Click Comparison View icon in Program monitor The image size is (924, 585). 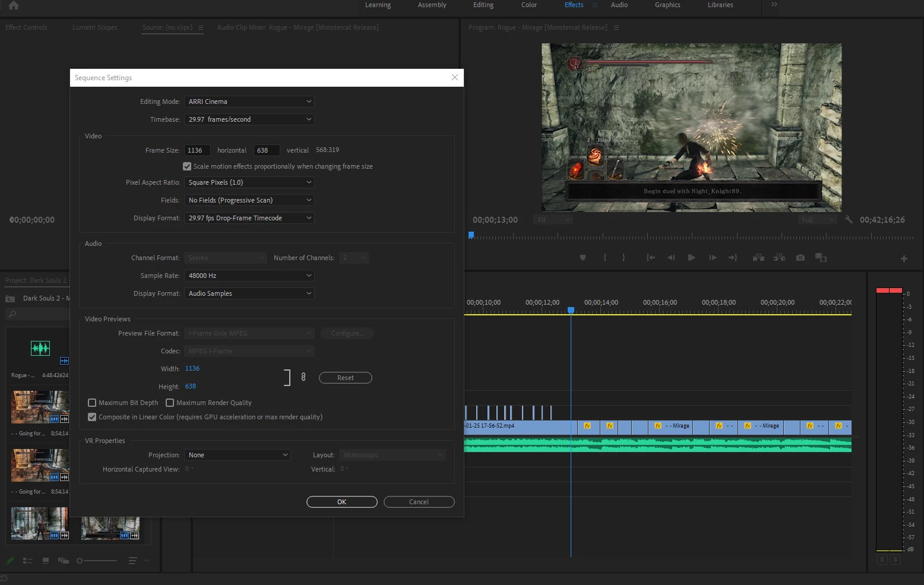[821, 258]
